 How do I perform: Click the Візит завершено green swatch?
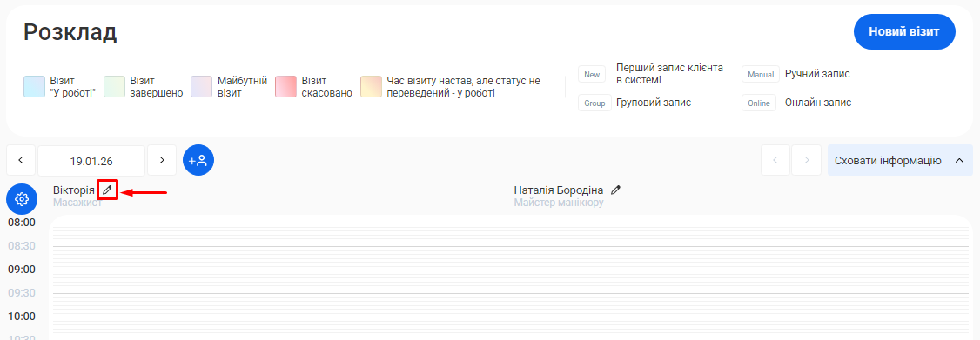(114, 87)
